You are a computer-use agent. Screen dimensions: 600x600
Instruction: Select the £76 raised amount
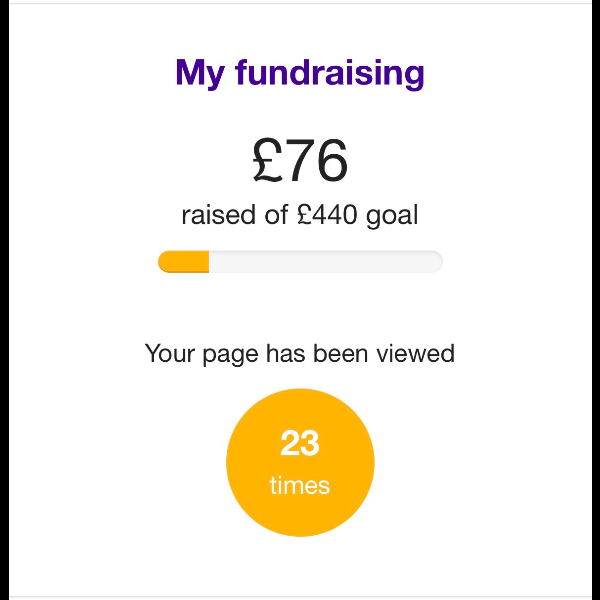coord(300,161)
